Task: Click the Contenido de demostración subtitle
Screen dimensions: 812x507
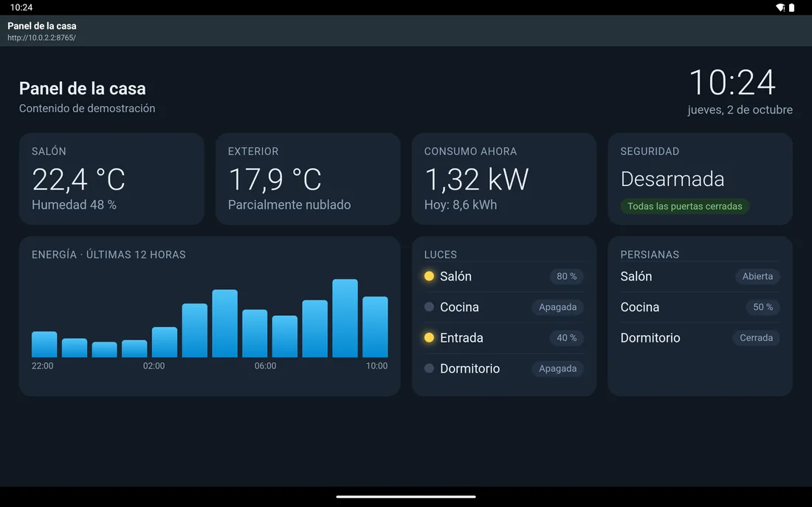Action: pos(87,108)
